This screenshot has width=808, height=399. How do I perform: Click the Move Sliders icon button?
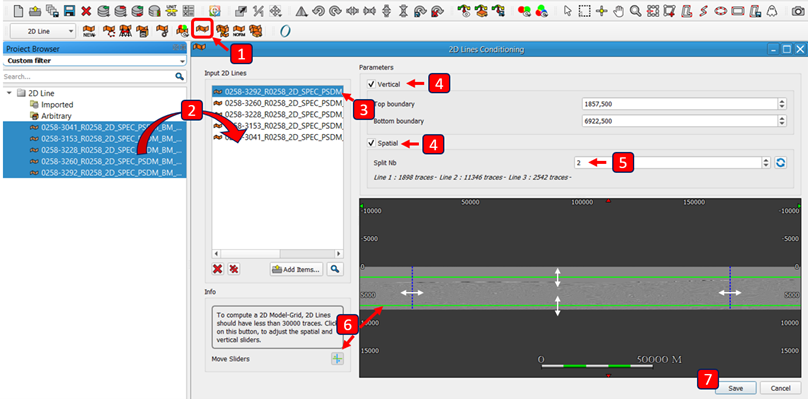click(337, 359)
